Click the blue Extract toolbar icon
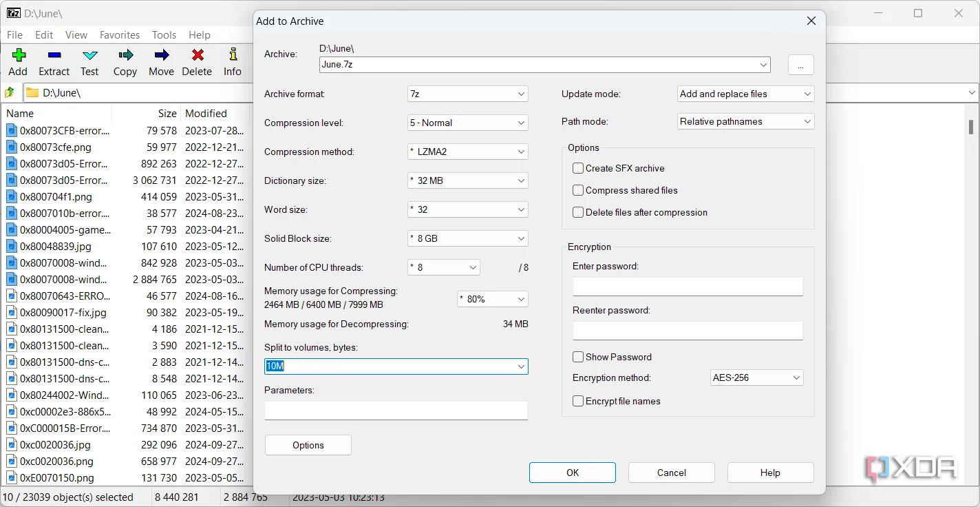Viewport: 980px width, 507px height. click(x=54, y=56)
